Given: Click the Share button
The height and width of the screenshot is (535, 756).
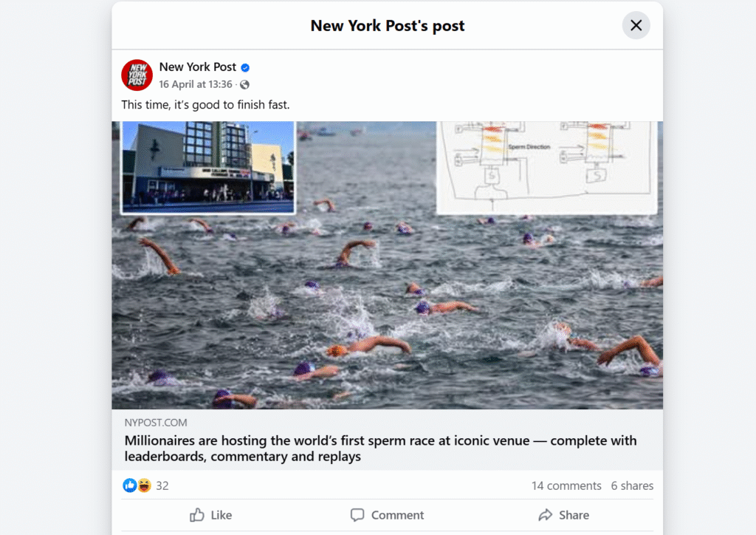Looking at the screenshot, I should tap(563, 515).
